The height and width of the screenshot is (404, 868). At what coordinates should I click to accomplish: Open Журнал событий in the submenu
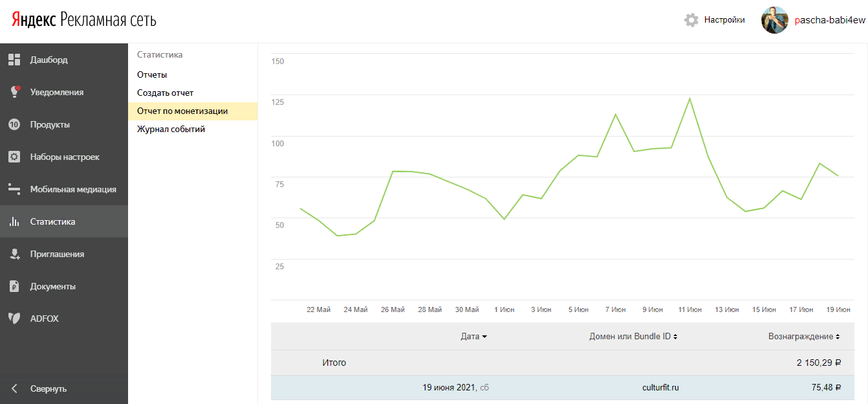click(x=171, y=129)
